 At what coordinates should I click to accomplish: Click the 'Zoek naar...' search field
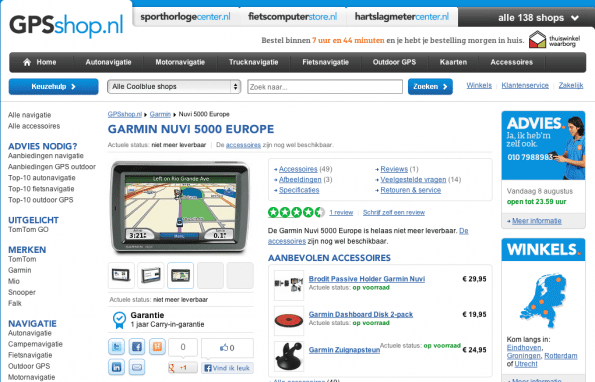pyautogui.click(x=325, y=86)
